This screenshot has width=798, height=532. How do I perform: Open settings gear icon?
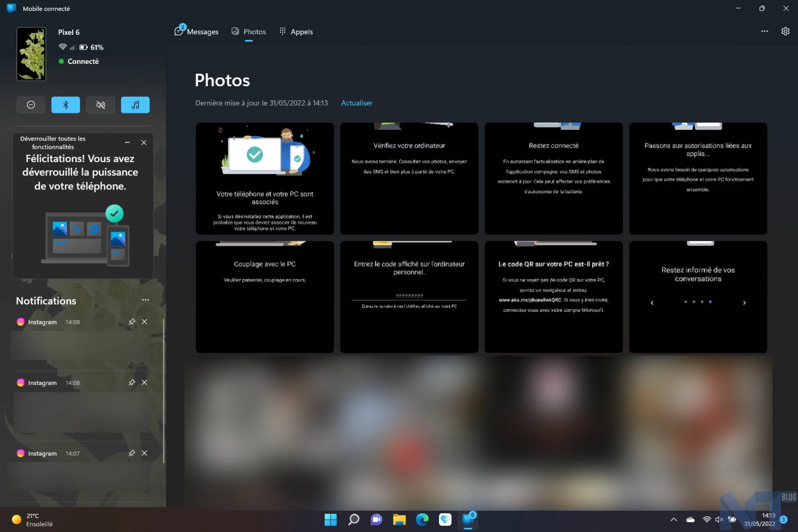(x=785, y=31)
